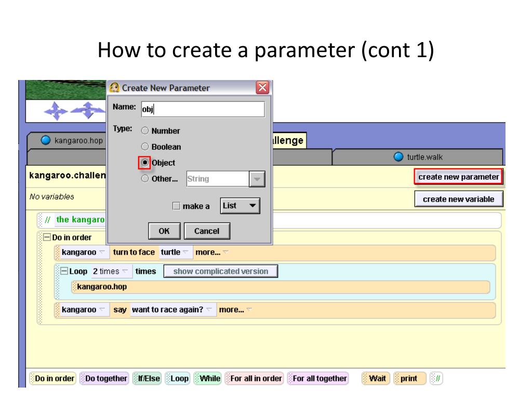Select the kangaroo.hop statement in the loop
Image resolution: width=532 pixels, height=399 pixels.
point(281,287)
